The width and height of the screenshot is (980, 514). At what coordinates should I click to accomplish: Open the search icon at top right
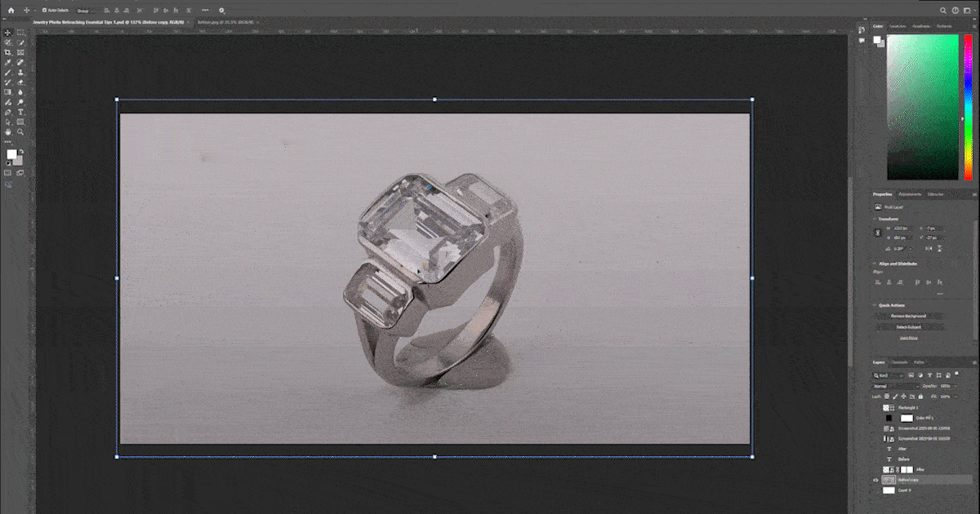tap(942, 10)
